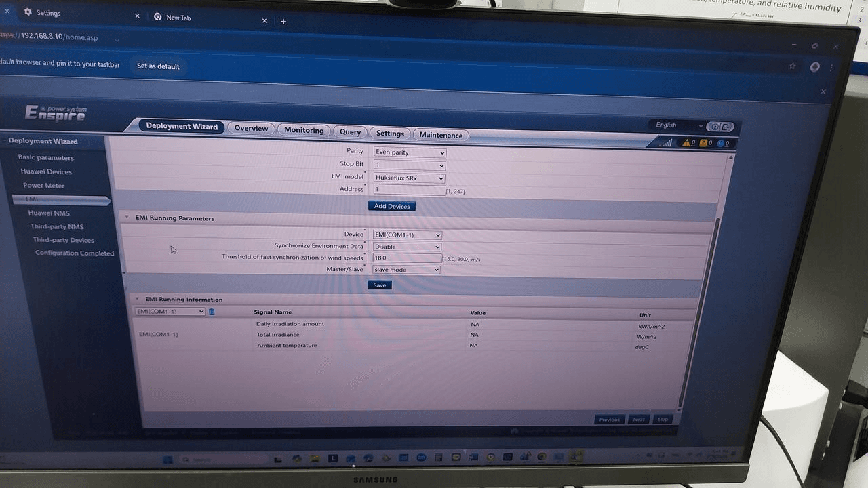Click the signal strength bars icon
868x488 pixels.
pos(667,142)
